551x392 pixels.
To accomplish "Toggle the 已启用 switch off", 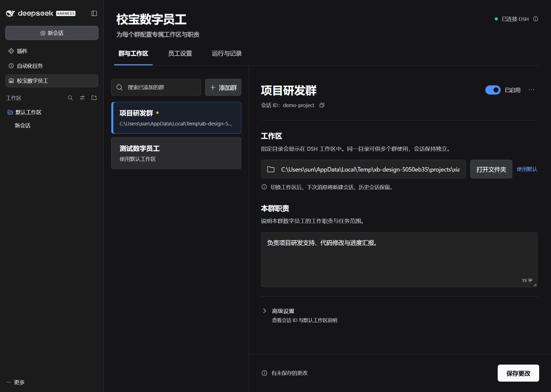I will coord(493,90).
